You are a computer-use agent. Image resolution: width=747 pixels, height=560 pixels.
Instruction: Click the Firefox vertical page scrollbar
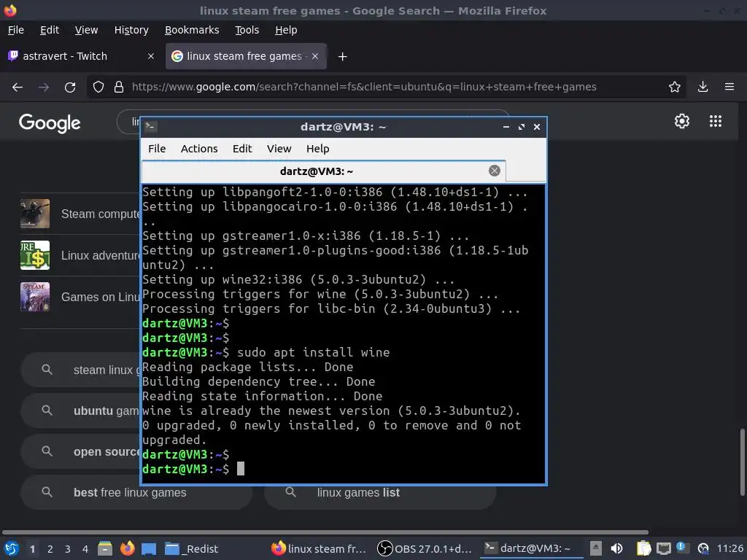click(742, 462)
